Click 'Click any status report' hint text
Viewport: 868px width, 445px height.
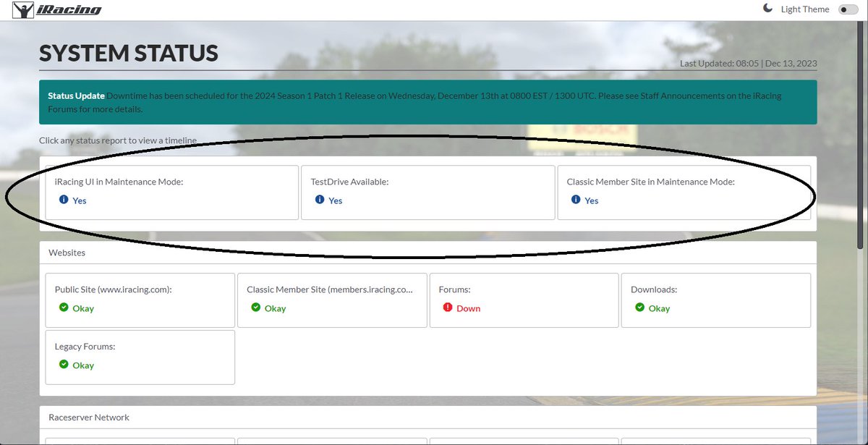point(118,140)
